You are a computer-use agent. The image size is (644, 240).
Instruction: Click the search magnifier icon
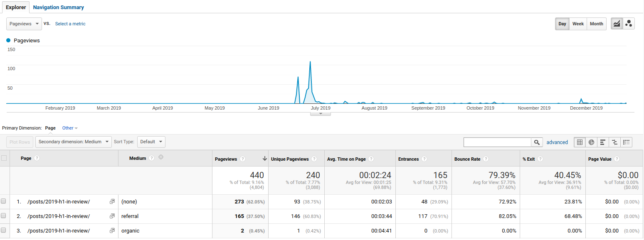click(536, 142)
